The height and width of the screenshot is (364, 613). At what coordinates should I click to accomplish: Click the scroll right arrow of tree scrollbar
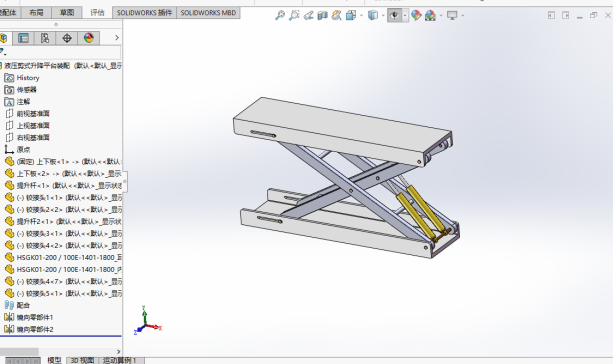coord(118,351)
